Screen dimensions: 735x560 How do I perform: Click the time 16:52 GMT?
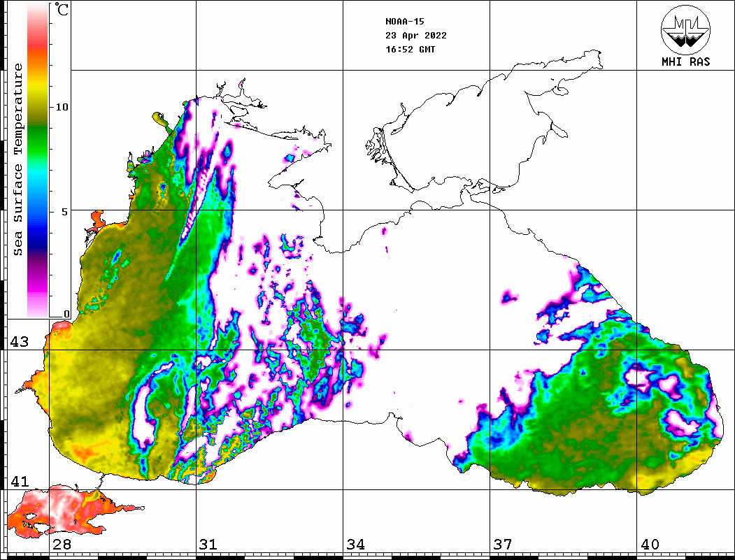coord(410,50)
